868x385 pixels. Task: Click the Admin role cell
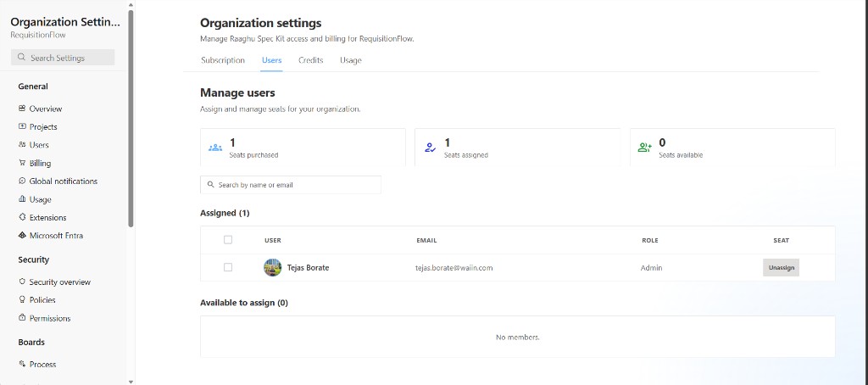652,268
